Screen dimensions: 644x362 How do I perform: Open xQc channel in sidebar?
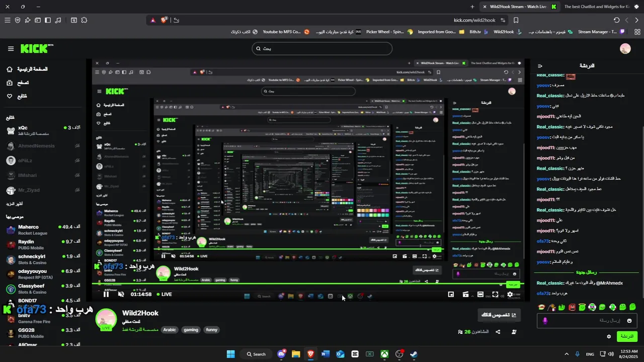(43, 131)
